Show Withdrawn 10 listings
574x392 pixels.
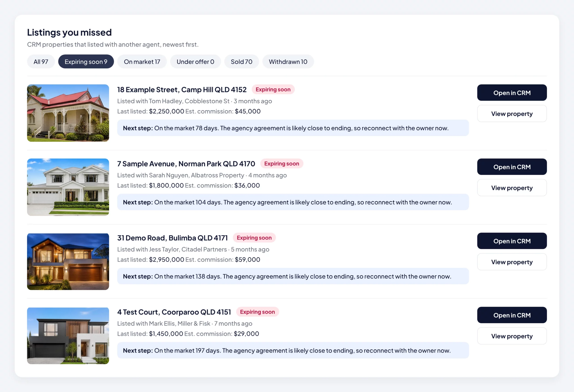pos(288,62)
